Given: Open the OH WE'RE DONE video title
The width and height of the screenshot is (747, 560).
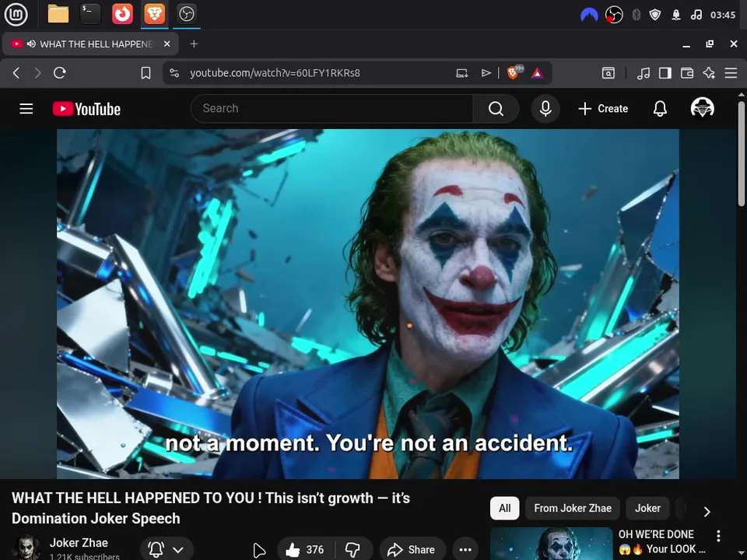Looking at the screenshot, I should click(661, 541).
